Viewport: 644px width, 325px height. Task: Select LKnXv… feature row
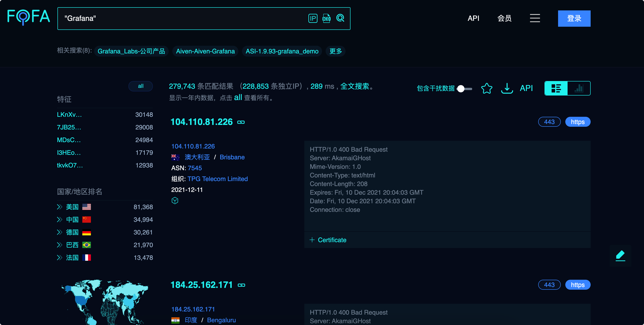[x=105, y=115]
